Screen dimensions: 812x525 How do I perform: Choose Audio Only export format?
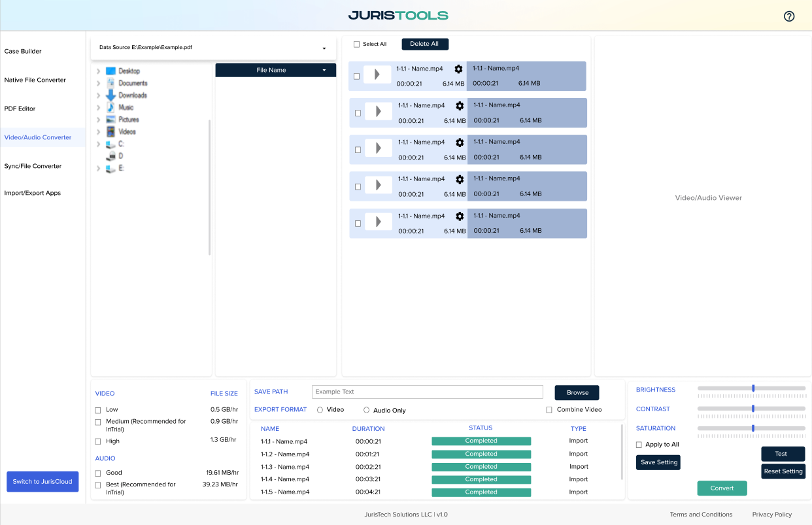(367, 410)
